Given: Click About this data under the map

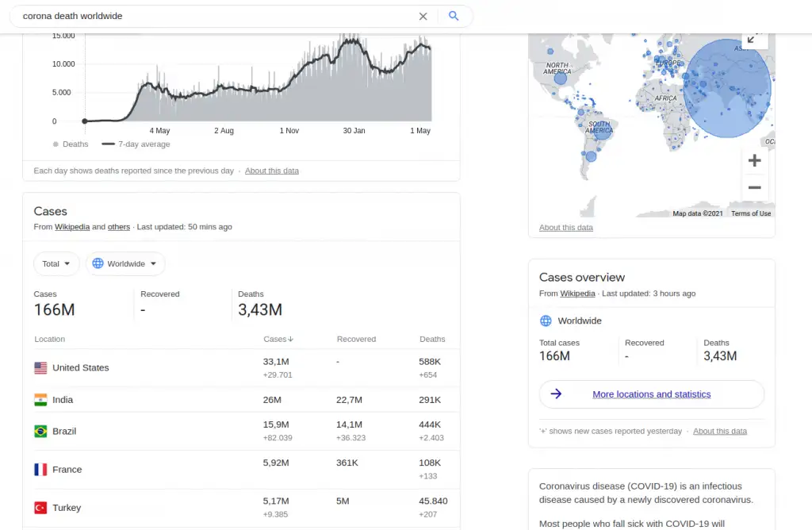Looking at the screenshot, I should point(565,228).
